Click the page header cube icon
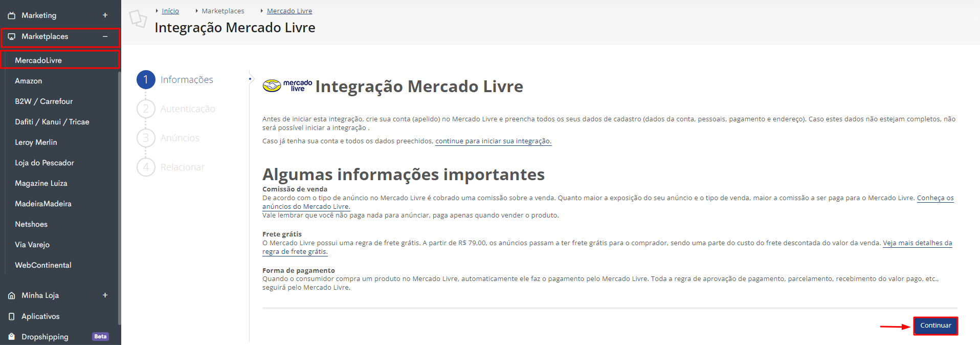 click(138, 19)
